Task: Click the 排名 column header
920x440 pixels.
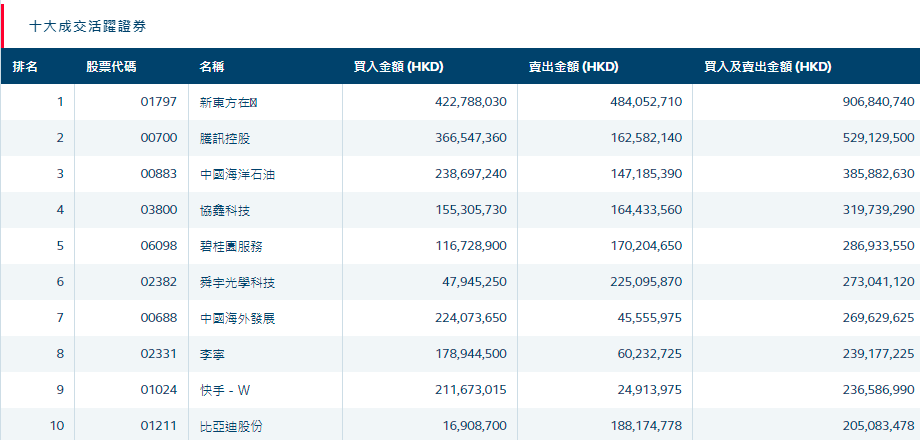Action: pos(25,67)
